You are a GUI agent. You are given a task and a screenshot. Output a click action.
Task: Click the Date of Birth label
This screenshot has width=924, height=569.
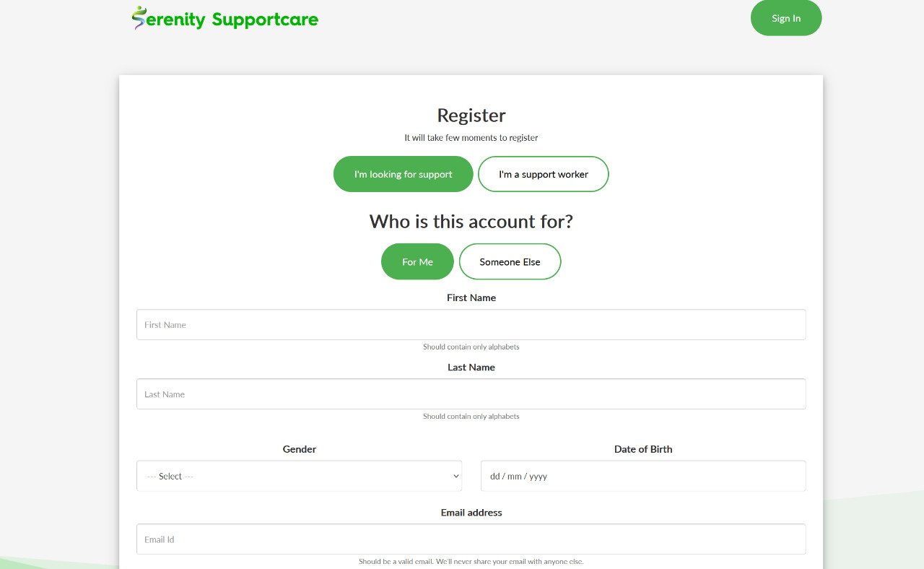[643, 448]
